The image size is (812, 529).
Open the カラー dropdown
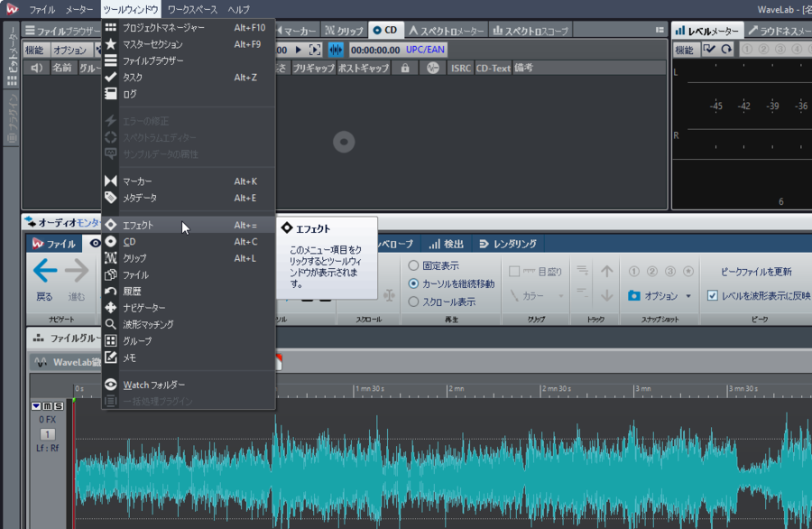(x=537, y=295)
